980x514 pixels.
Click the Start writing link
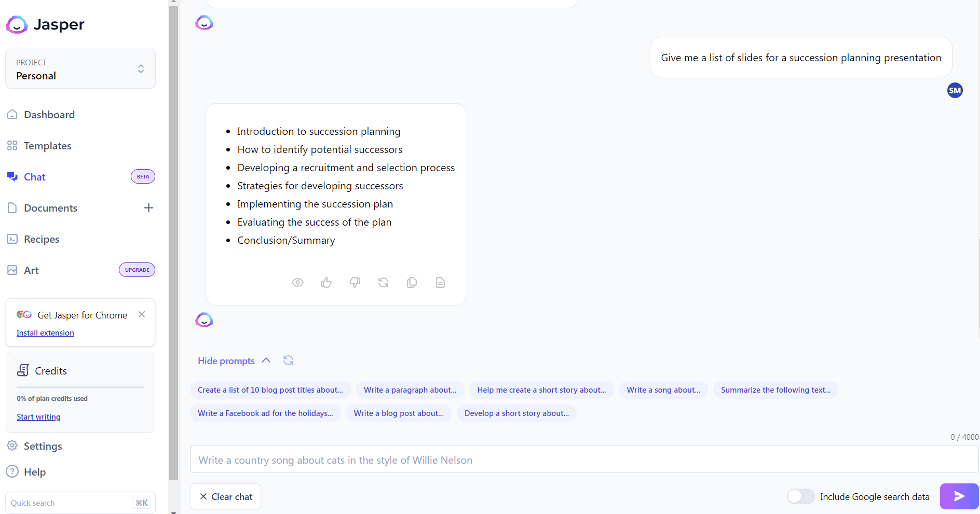pos(38,417)
